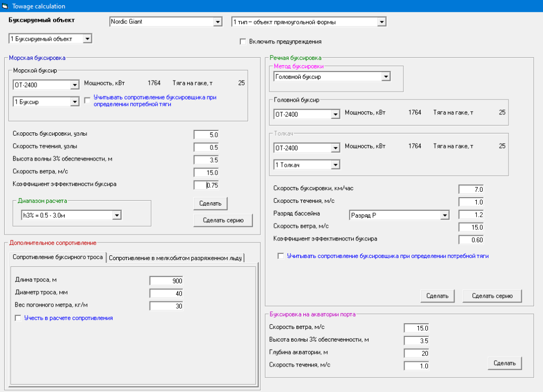Click sea tug power value 1764
The width and height of the screenshot is (543, 392).
click(154, 83)
